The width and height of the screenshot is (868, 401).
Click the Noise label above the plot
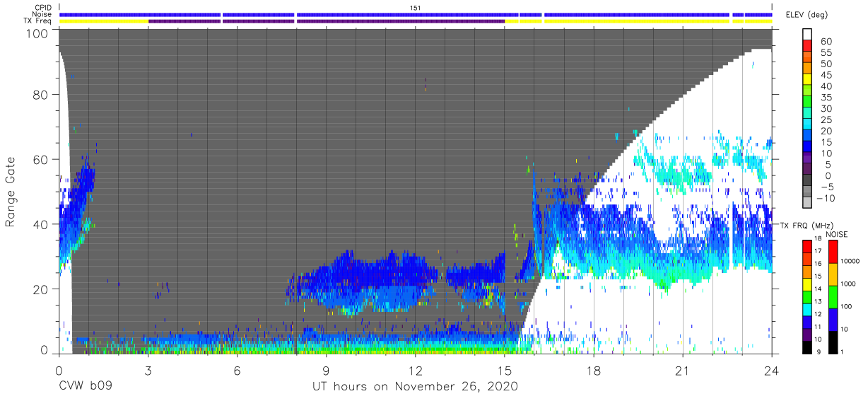(41, 14)
